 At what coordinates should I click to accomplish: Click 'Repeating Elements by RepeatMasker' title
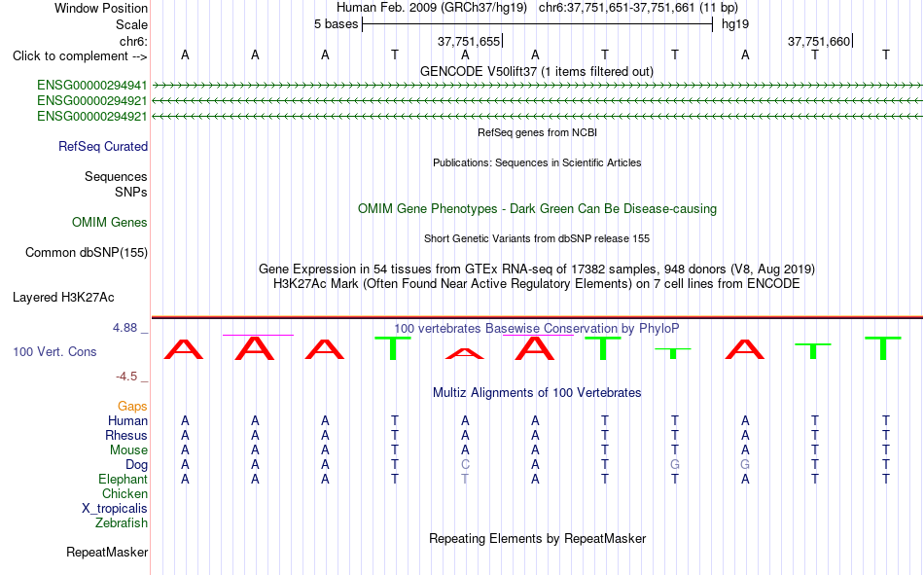[537, 538]
